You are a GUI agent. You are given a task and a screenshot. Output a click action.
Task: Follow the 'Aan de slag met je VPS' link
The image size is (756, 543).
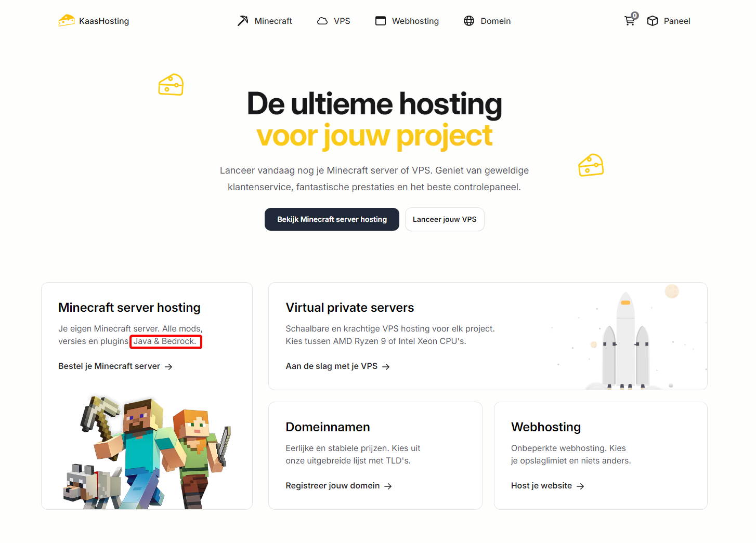click(x=332, y=366)
